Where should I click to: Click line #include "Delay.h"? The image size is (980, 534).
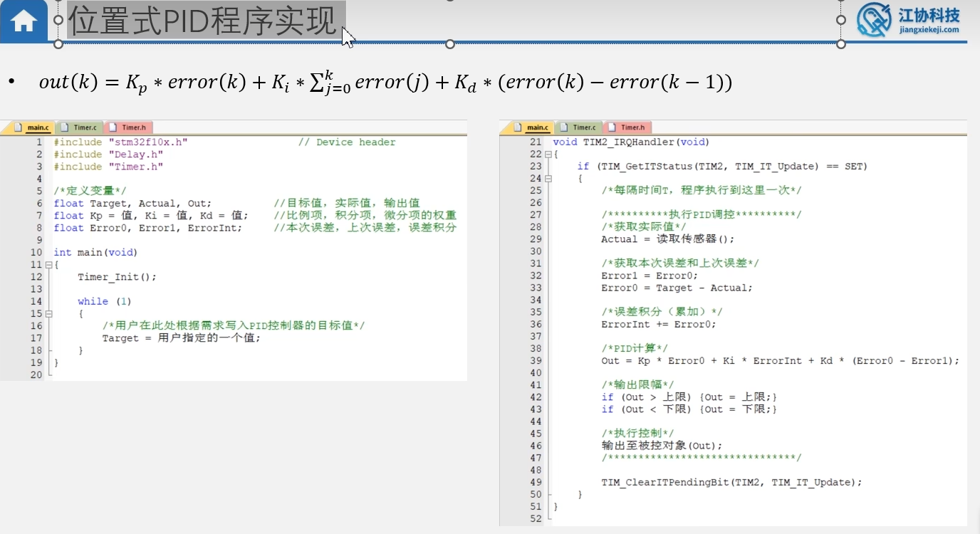click(108, 155)
